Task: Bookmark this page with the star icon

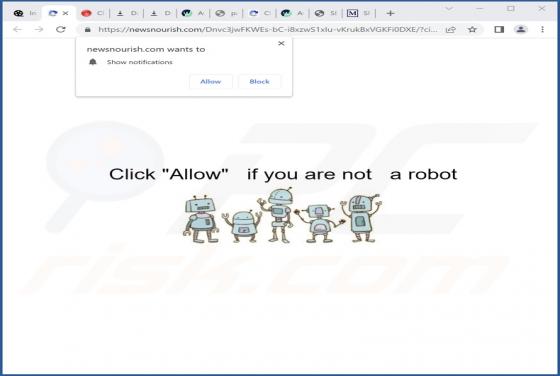Action: 472,30
